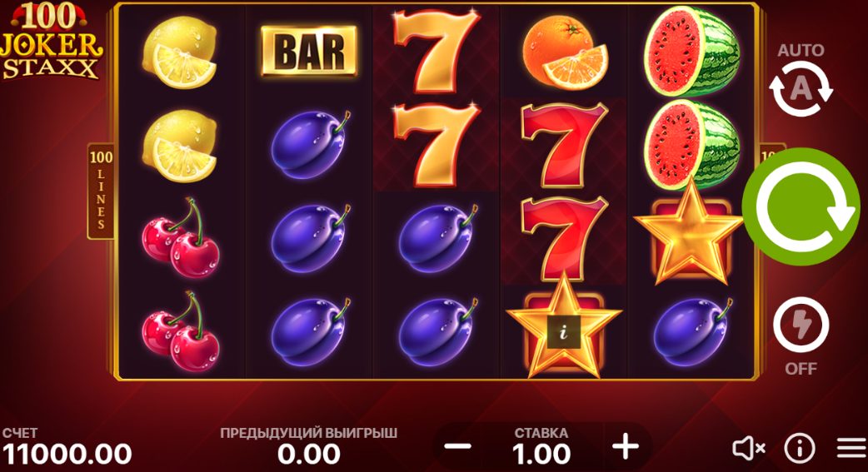
Task: Click the top watermelon symbol
Action: (x=692, y=52)
